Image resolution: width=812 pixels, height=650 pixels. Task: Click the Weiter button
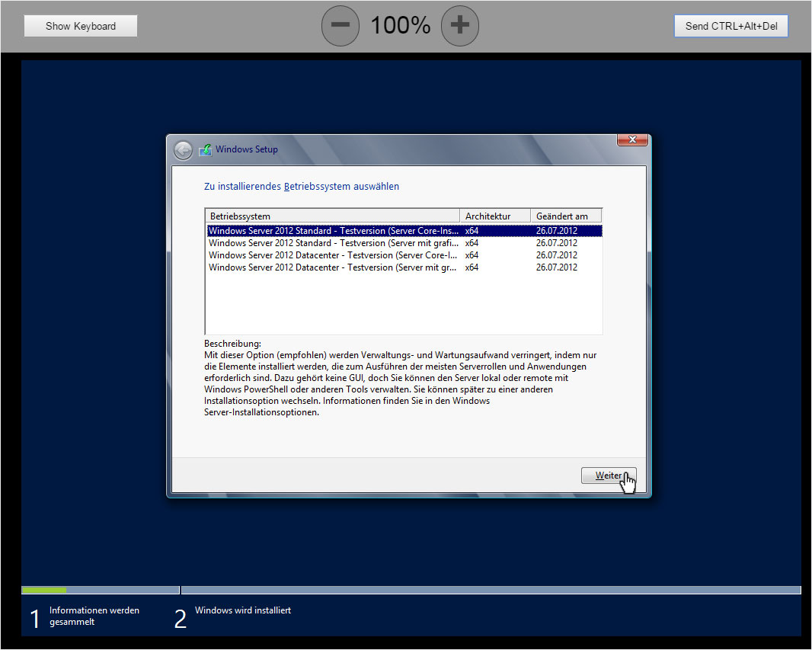pos(609,475)
